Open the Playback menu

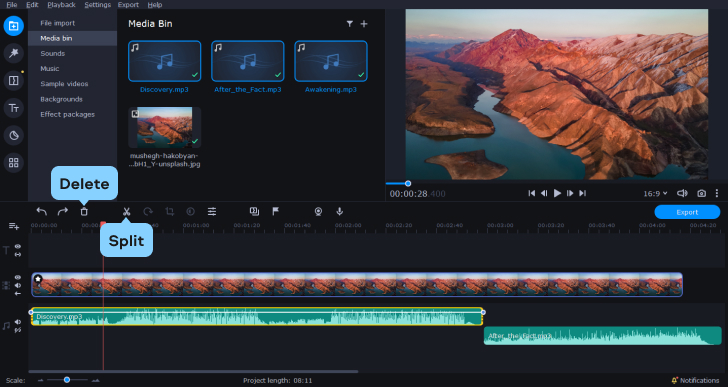coord(61,5)
